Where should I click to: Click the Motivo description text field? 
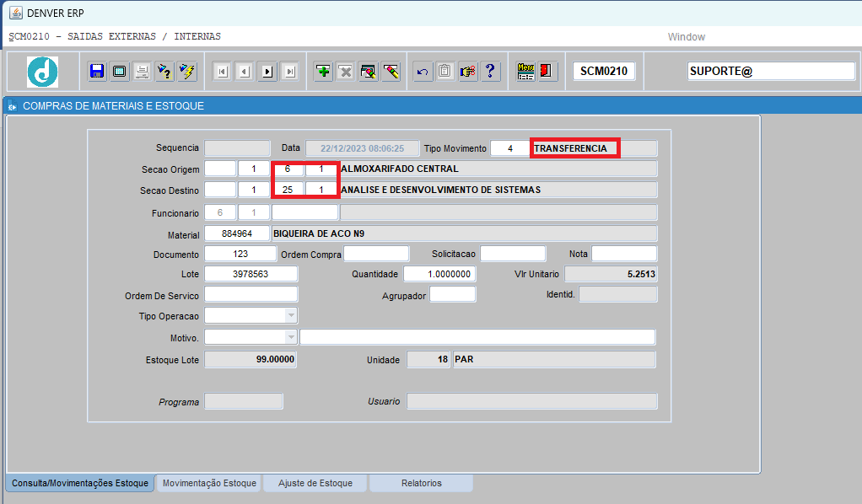coord(477,337)
